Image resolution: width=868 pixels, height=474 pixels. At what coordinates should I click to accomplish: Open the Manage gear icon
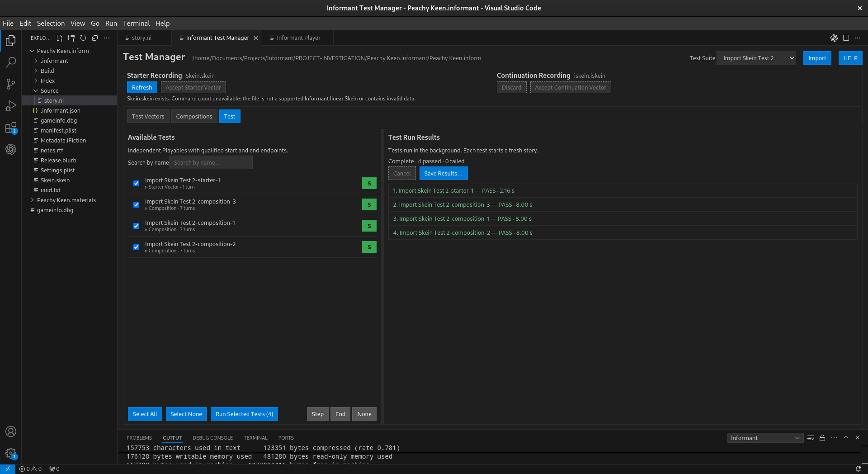(x=11, y=453)
